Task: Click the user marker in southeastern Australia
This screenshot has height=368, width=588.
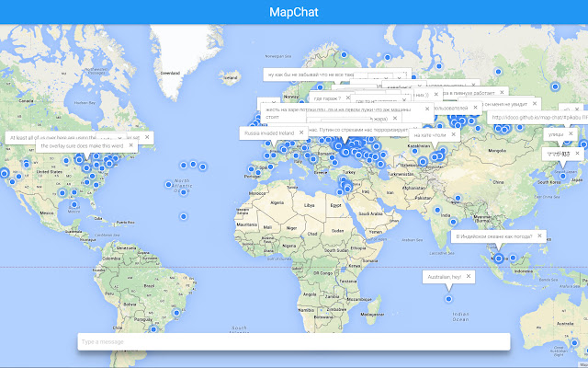Action: point(574,342)
